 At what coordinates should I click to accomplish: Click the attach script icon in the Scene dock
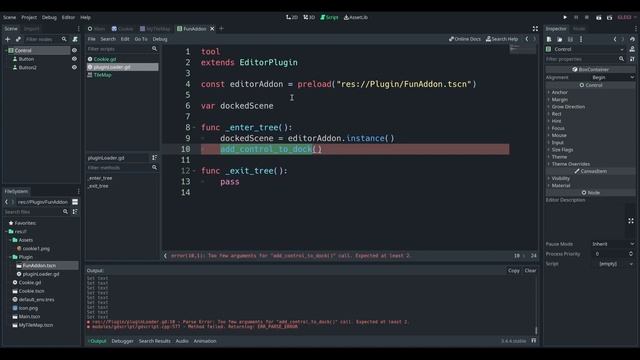click(75, 39)
